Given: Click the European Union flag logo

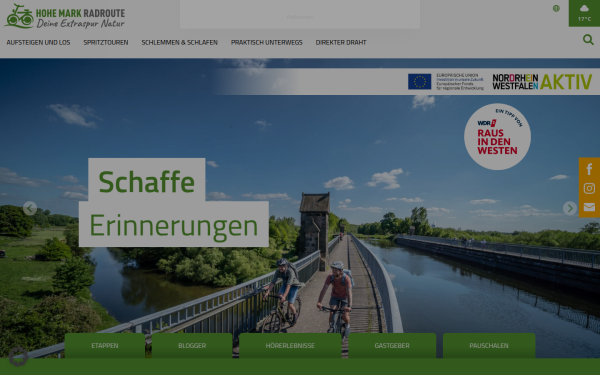Looking at the screenshot, I should (419, 82).
